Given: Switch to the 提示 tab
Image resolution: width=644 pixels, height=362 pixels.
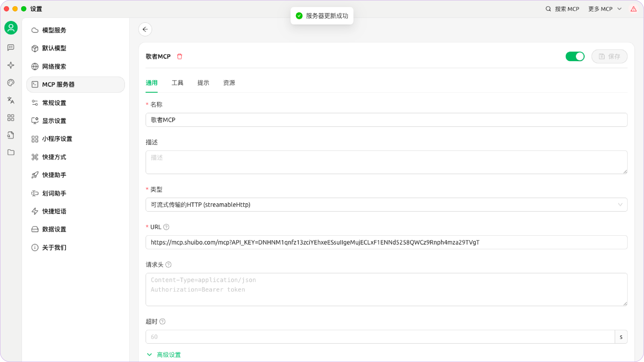Looking at the screenshot, I should click(x=203, y=83).
